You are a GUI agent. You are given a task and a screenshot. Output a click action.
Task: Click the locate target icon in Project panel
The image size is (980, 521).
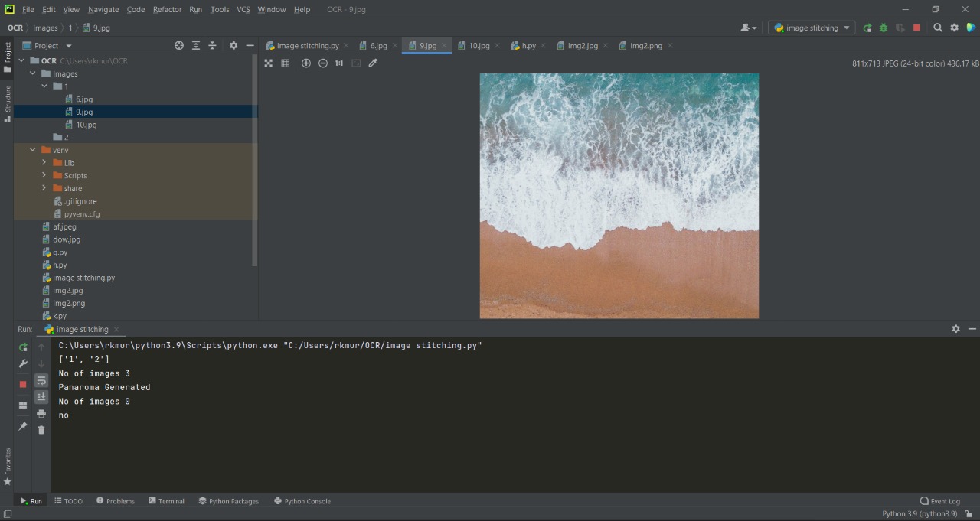pyautogui.click(x=179, y=46)
